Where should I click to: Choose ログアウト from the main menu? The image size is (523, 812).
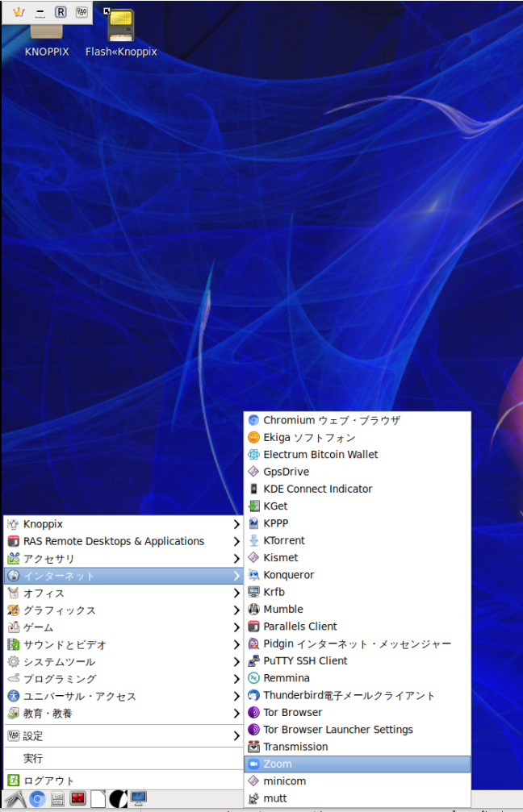point(123,781)
